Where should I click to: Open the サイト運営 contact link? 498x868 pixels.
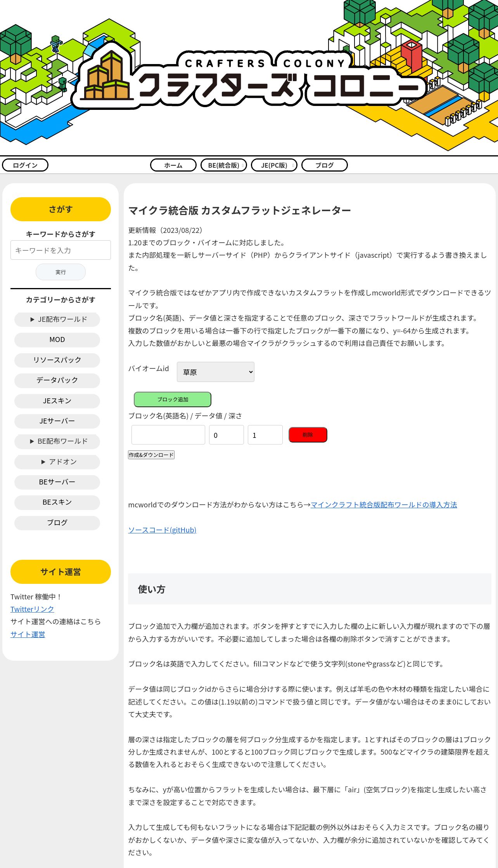point(28,634)
